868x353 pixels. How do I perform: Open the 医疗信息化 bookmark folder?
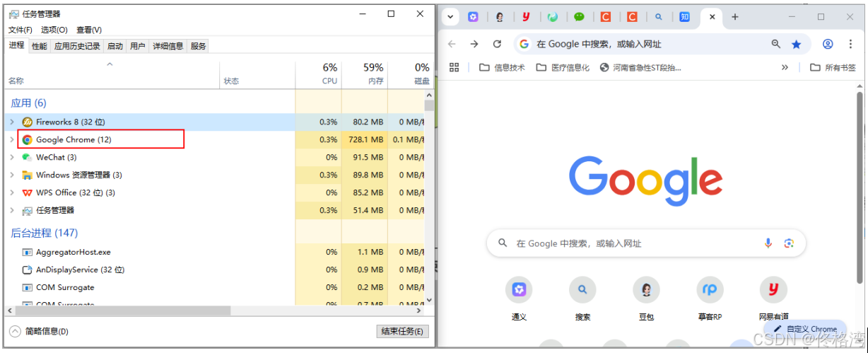click(x=563, y=67)
